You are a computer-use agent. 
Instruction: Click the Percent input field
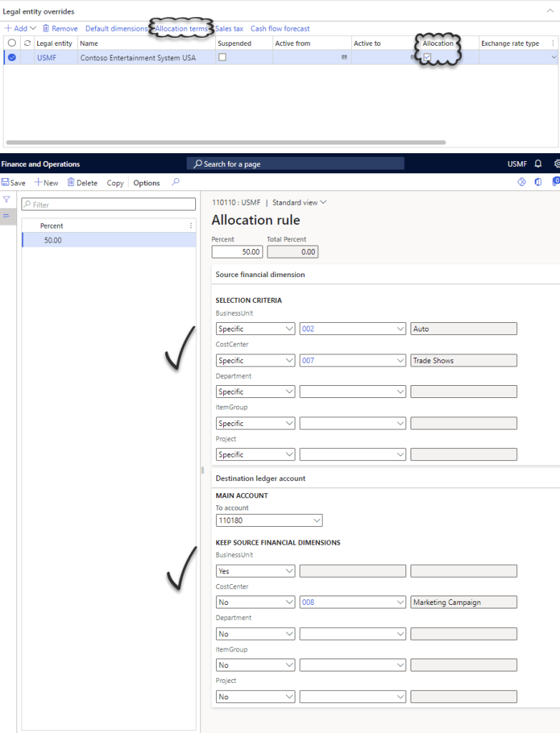click(237, 252)
